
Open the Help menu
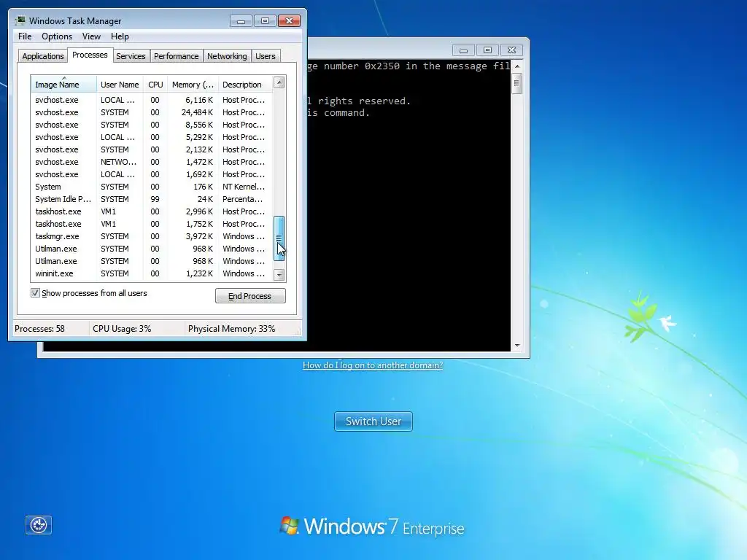(120, 36)
